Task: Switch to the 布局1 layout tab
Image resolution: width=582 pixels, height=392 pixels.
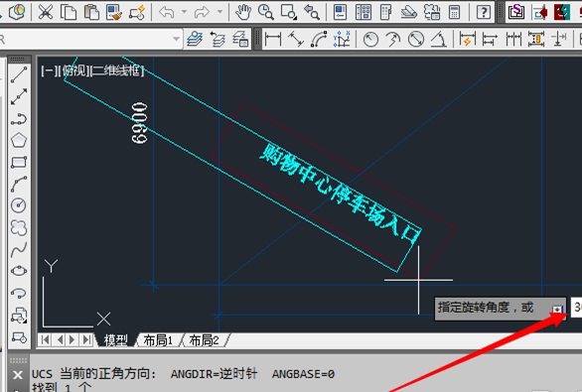Action: [158, 340]
